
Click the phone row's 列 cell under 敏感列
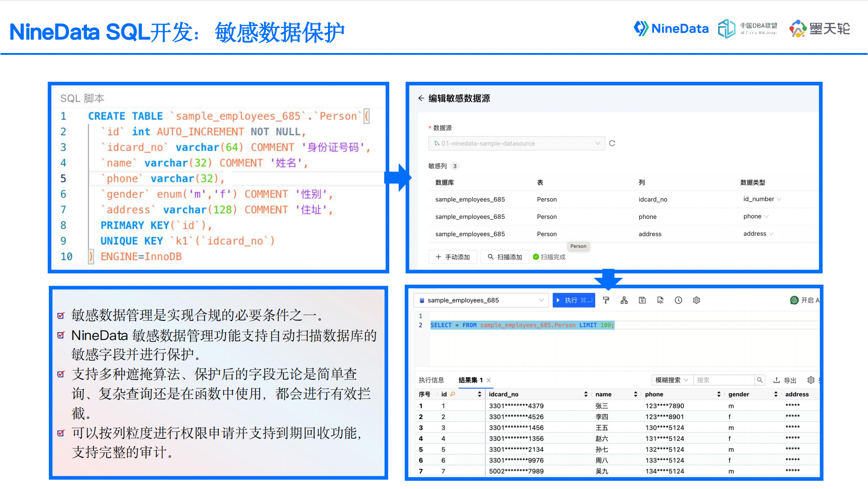coord(647,217)
